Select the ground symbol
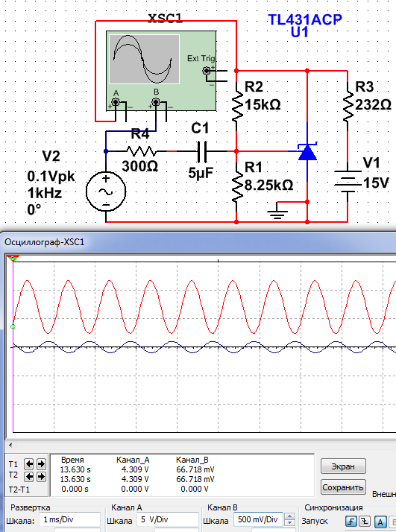Screen dimensions: 396x532 tap(277, 212)
